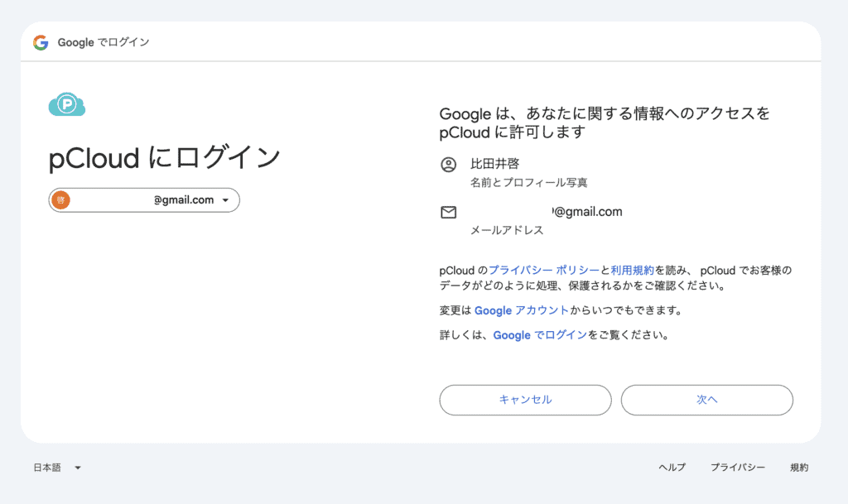848x504 pixels.
Task: Click the '名前とプロフィール写真' label
Action: pyautogui.click(x=528, y=183)
